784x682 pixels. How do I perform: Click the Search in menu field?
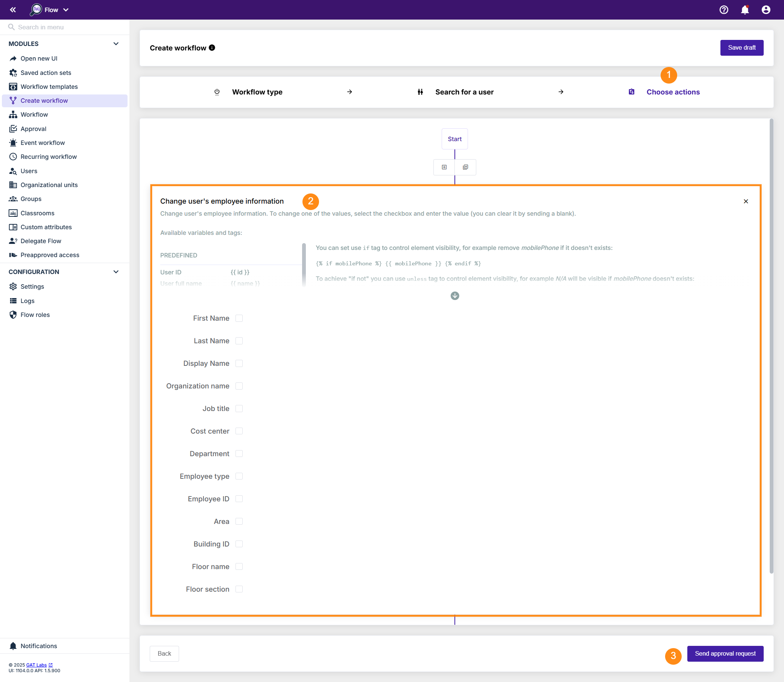tap(65, 27)
